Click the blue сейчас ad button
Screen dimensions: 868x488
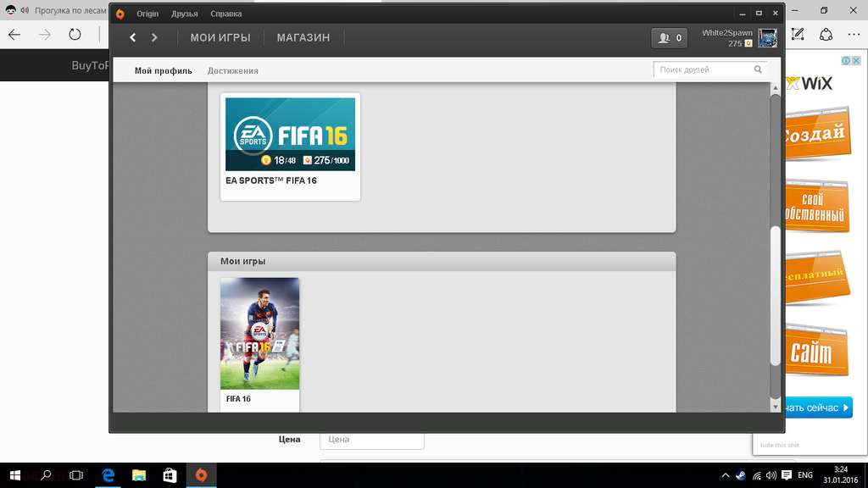[x=818, y=408]
